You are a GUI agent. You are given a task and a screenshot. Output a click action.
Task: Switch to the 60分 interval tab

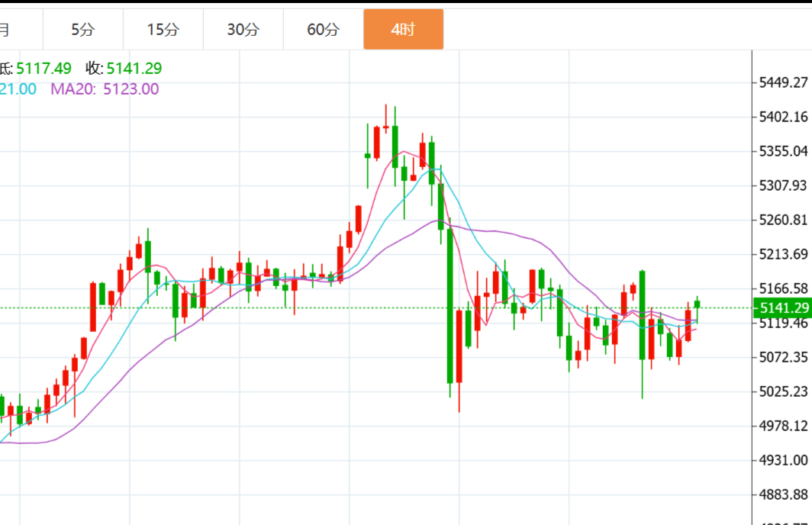(324, 30)
